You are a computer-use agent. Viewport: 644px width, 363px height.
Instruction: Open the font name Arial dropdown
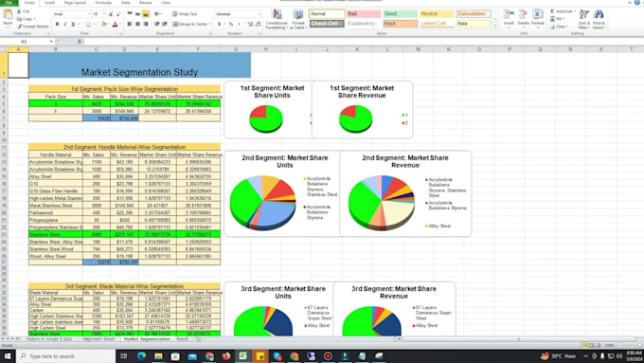point(89,14)
